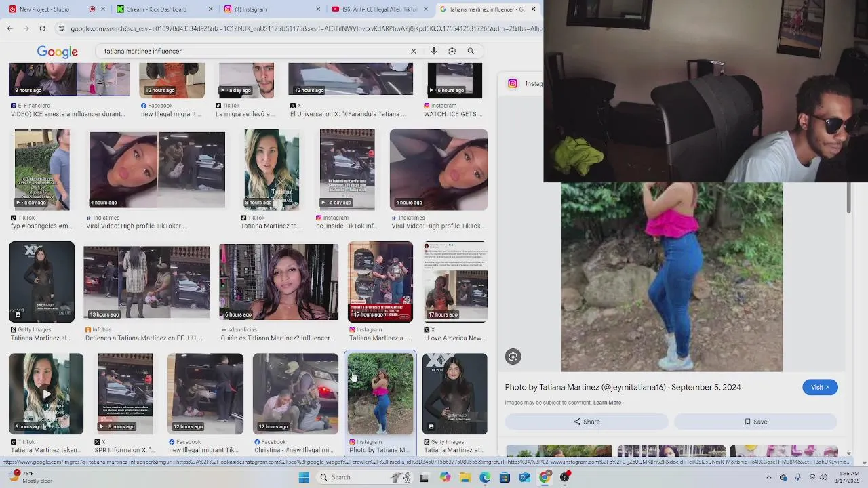868x488 pixels.
Task: Click 'La migra se llevó a ...' TikTok caption
Action: (245, 114)
